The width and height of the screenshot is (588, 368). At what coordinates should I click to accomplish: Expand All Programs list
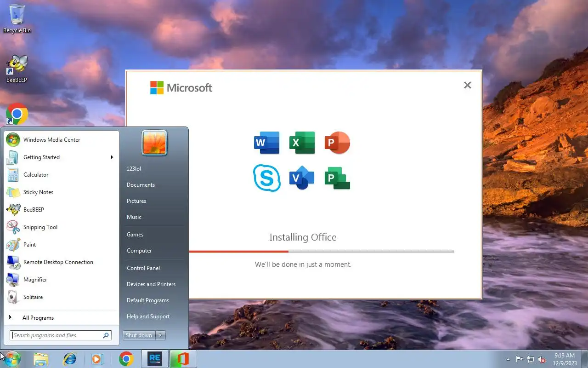click(x=62, y=317)
